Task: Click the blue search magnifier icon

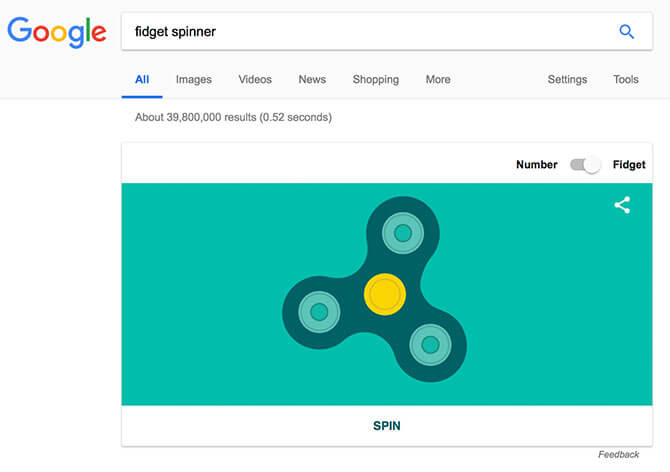Action: [626, 32]
